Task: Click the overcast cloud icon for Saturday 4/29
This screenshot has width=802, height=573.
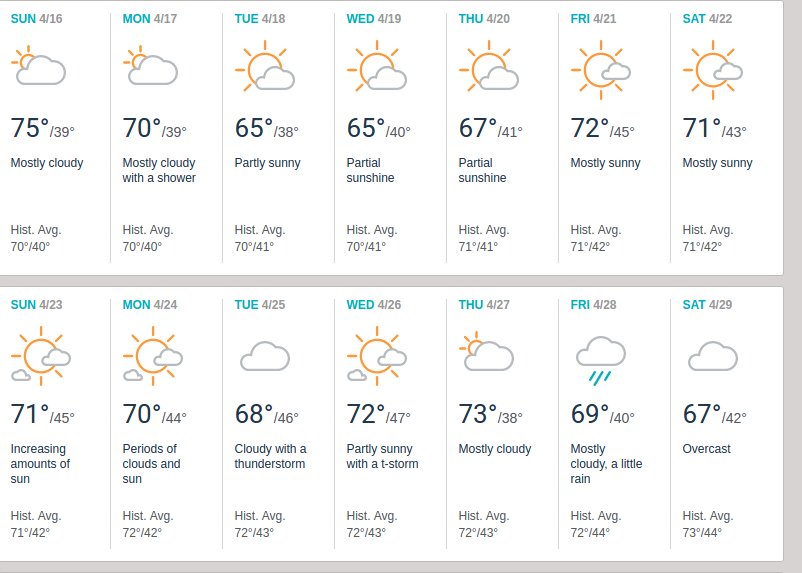Action: click(713, 355)
